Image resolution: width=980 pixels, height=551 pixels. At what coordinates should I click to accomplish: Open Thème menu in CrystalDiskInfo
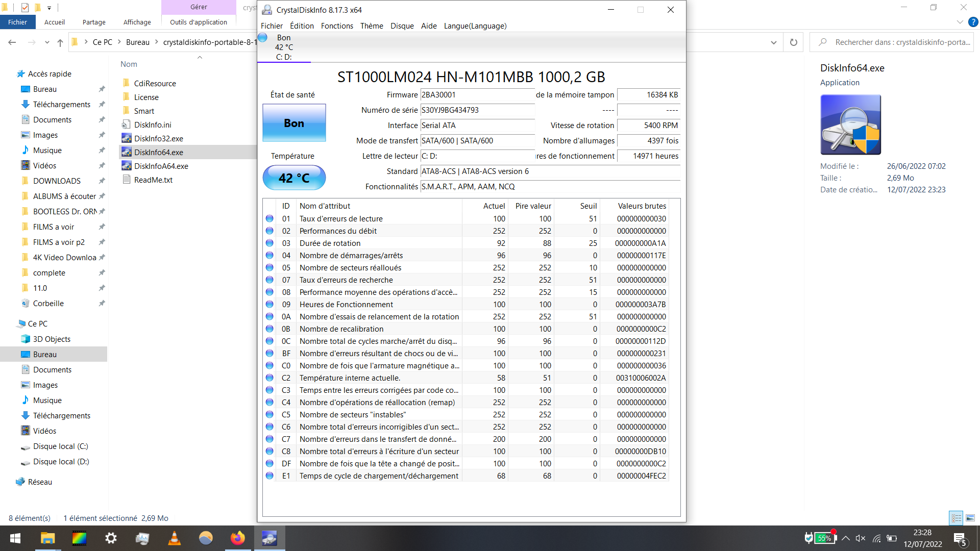pyautogui.click(x=372, y=26)
